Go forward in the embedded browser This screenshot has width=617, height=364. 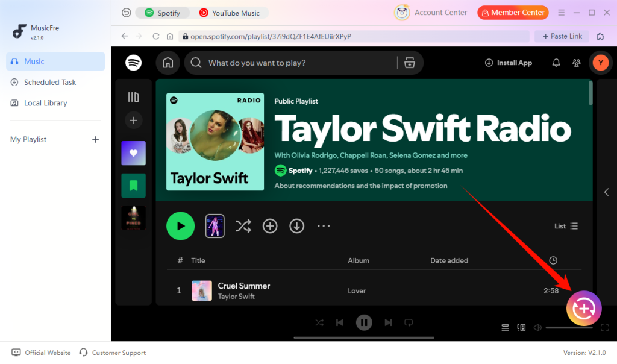tap(139, 36)
